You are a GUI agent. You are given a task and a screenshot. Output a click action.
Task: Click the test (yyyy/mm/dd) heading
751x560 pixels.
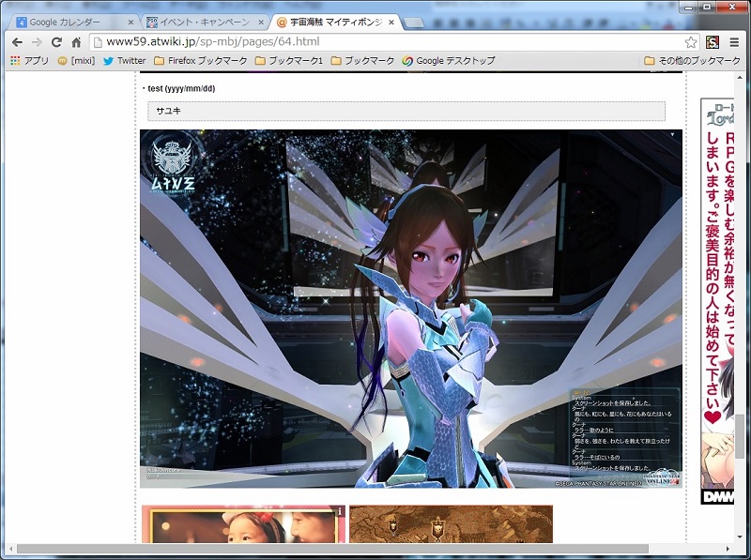[x=181, y=88]
